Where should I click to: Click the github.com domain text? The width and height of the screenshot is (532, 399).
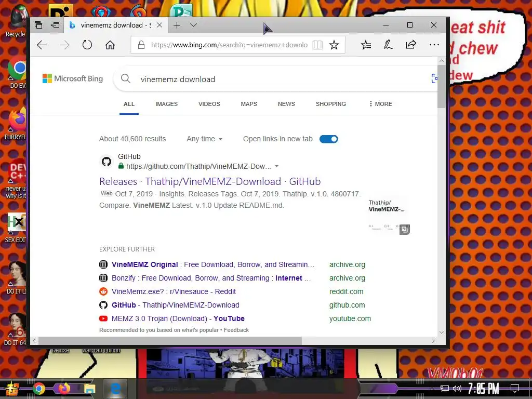[x=347, y=305]
